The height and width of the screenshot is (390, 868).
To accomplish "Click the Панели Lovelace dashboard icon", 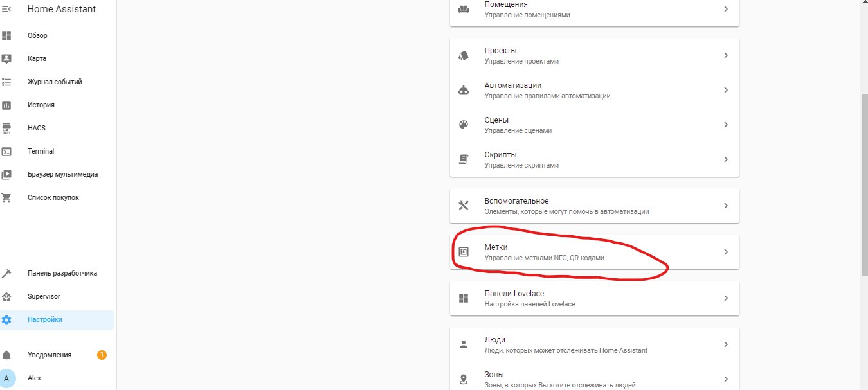I will tap(464, 298).
